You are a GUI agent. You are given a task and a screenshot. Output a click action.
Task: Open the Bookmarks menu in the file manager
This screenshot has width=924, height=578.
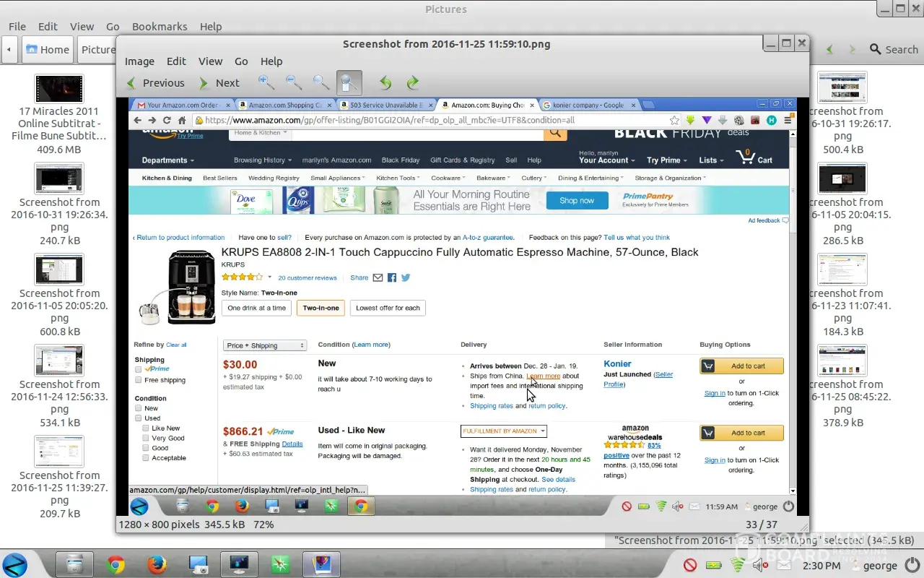click(160, 27)
